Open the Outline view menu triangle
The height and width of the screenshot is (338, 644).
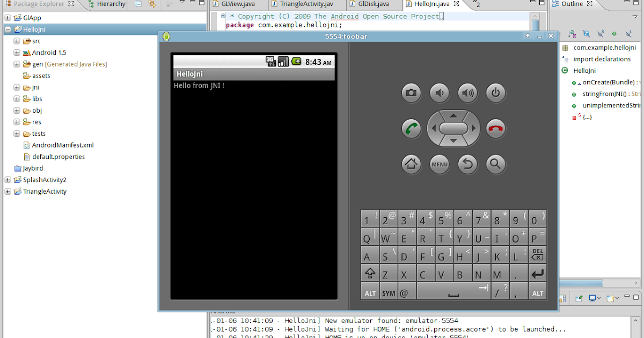point(634,18)
